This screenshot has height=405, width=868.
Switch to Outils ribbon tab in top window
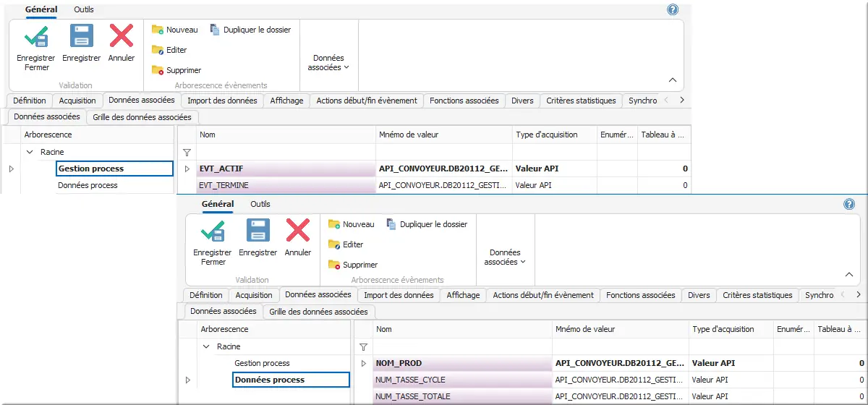(x=84, y=9)
